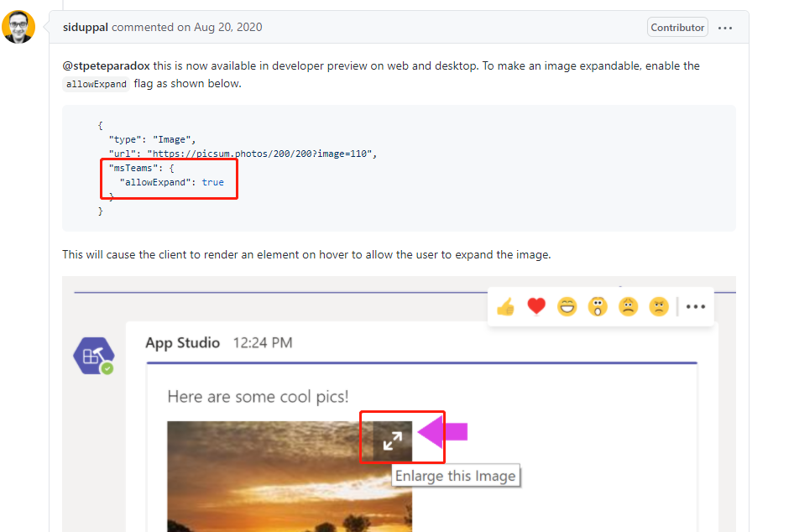This screenshot has width=794, height=532.
Task: Open the comment options kebab menu
Action: click(x=725, y=27)
